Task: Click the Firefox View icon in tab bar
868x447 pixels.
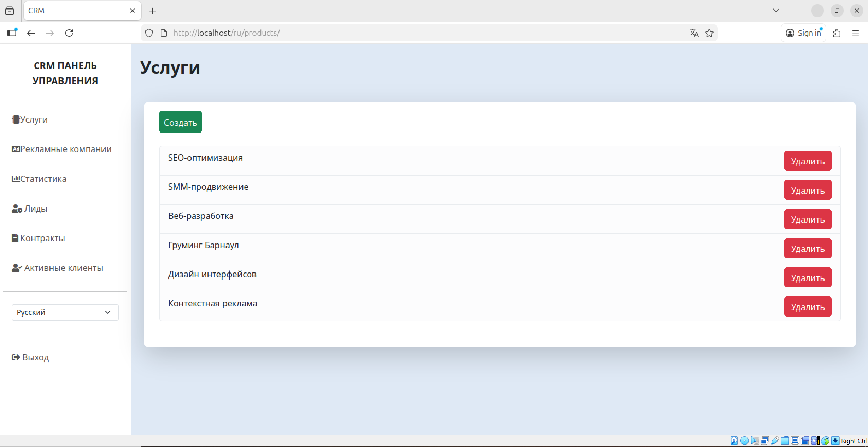Action: coord(10,11)
